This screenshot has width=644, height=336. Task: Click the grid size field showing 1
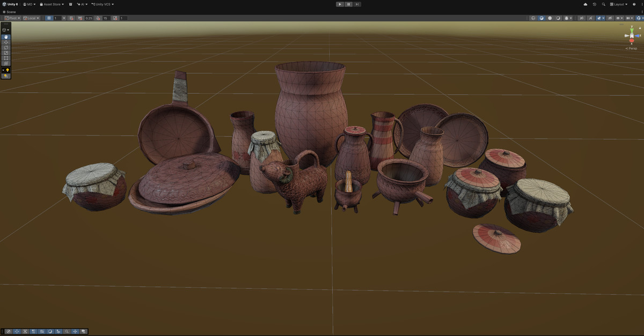(57, 18)
